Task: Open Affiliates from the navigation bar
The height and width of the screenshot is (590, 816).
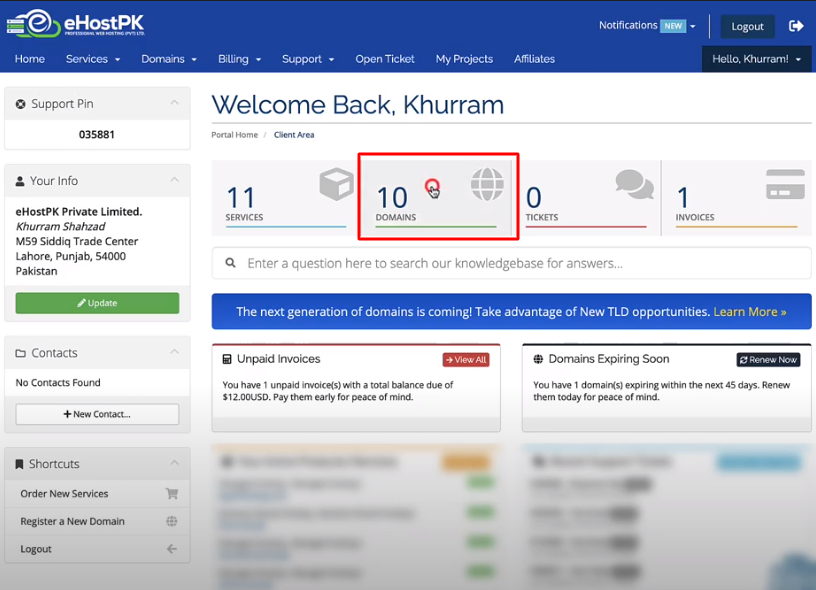Action: click(x=534, y=59)
